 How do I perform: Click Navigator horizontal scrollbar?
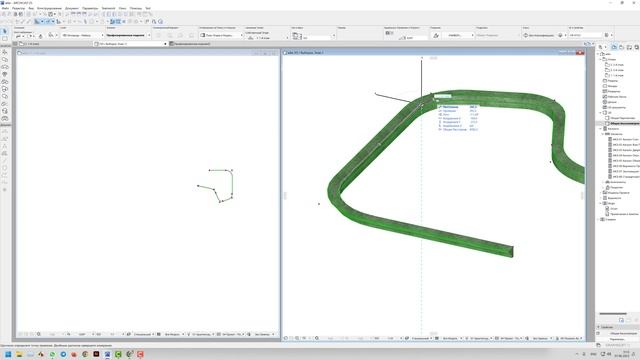click(613, 313)
